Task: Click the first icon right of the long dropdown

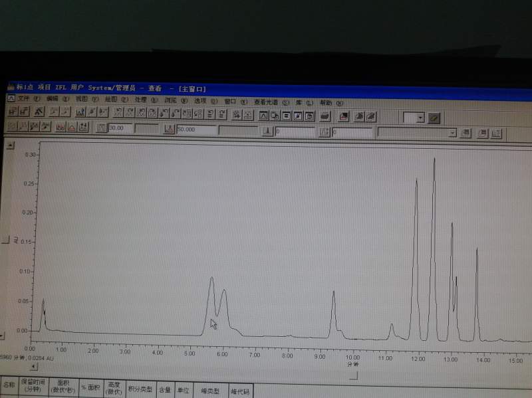Action: [x=465, y=134]
